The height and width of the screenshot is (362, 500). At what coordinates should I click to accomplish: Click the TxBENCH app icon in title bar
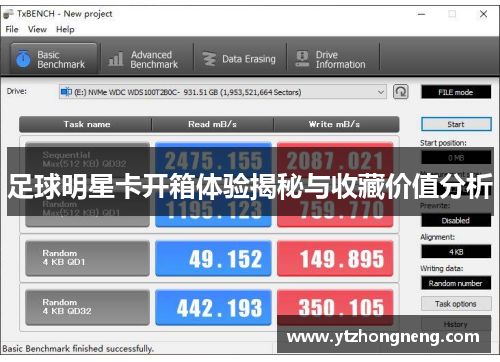(8, 14)
